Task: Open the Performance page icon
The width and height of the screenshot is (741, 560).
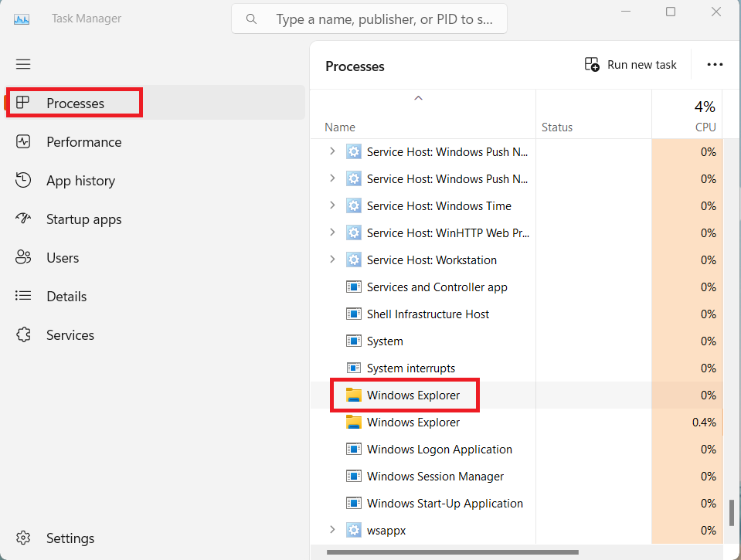Action: 23,142
